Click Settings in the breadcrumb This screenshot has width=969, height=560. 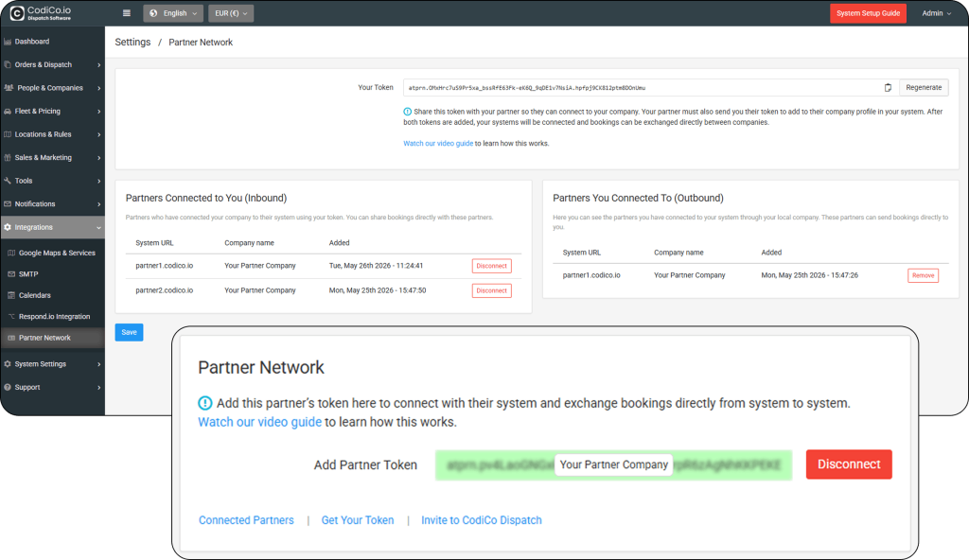(x=132, y=42)
